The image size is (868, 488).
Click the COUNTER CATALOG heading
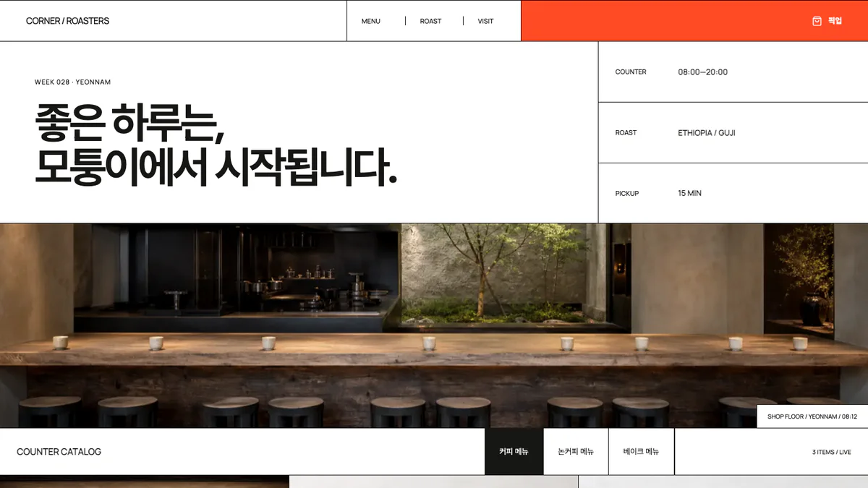click(59, 452)
